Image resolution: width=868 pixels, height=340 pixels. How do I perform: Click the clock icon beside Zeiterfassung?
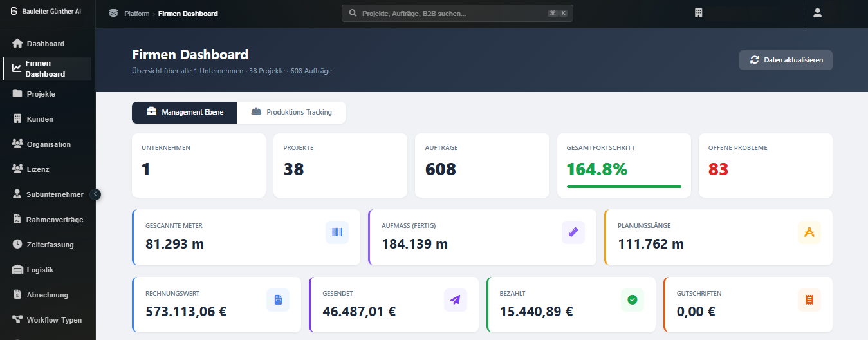pos(17,245)
